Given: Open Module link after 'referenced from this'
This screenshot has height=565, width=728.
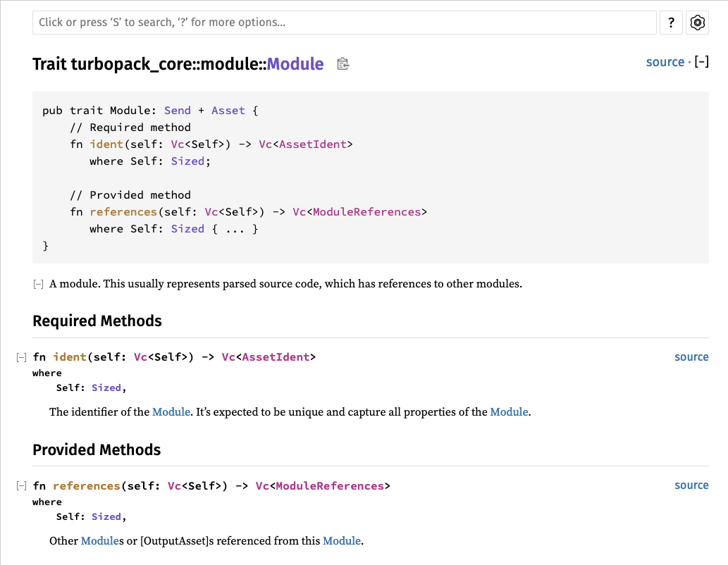Looking at the screenshot, I should [x=342, y=541].
